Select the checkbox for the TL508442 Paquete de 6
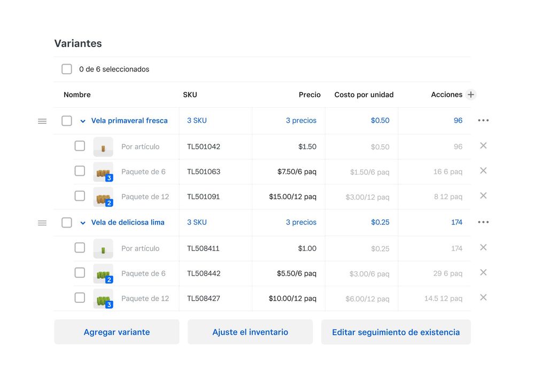The height and width of the screenshot is (392, 534). point(80,273)
